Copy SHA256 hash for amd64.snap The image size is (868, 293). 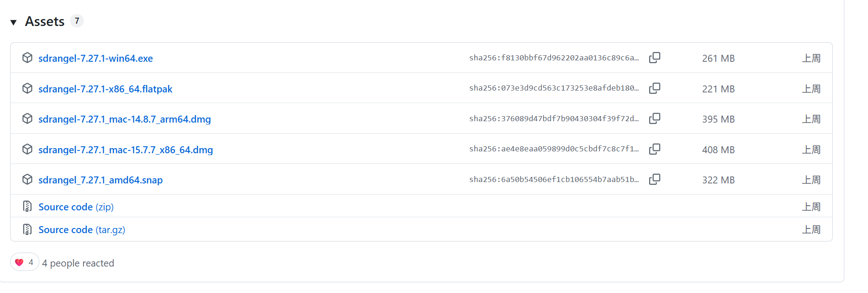(x=655, y=179)
